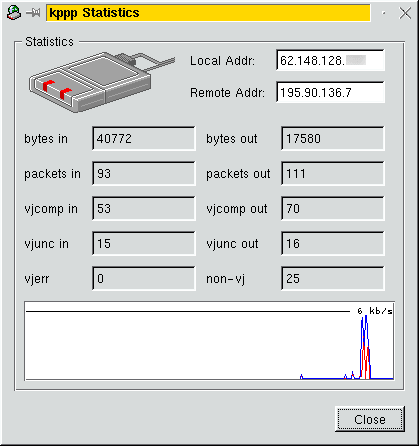This screenshot has width=419, height=446.
Task: Close the window with the X button
Action: click(405, 13)
